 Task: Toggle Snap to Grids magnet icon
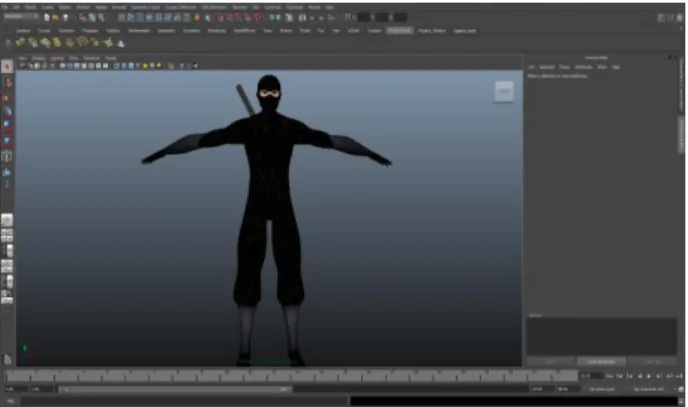point(220,18)
